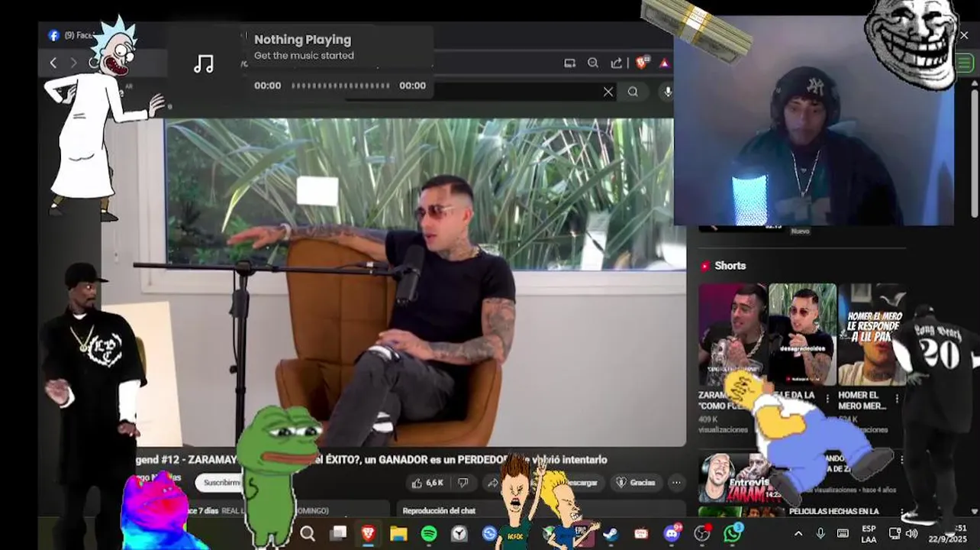Screen dimensions: 980x550
Task: Click the Gracias button
Action: pos(637,483)
